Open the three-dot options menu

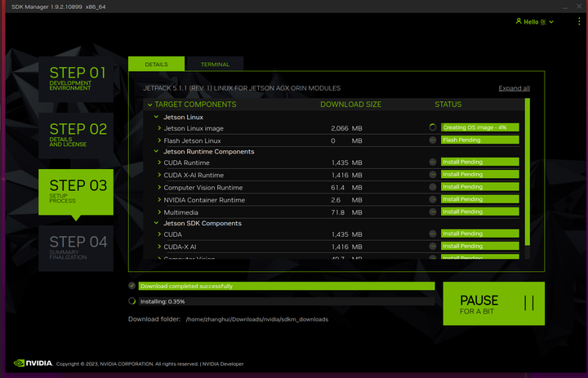click(579, 21)
